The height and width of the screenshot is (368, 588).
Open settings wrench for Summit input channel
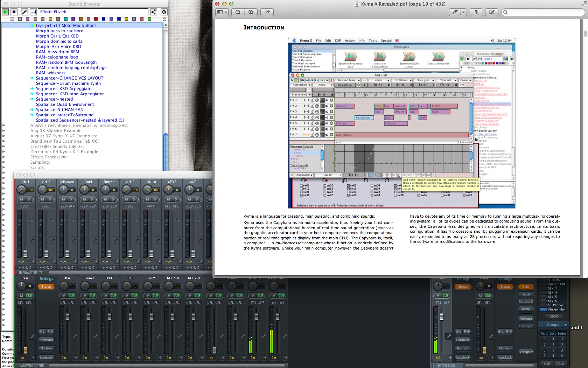pyautogui.click(x=116, y=240)
